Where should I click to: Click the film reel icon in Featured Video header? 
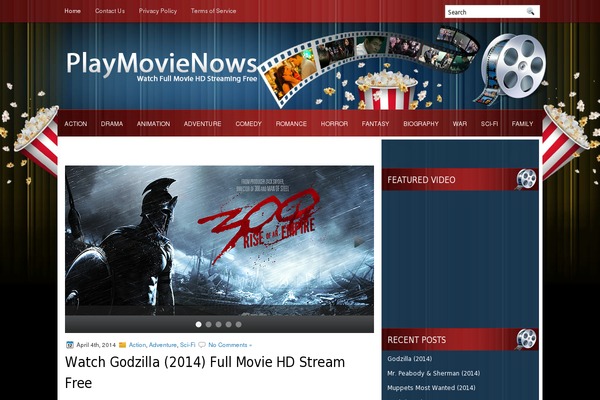(527, 179)
